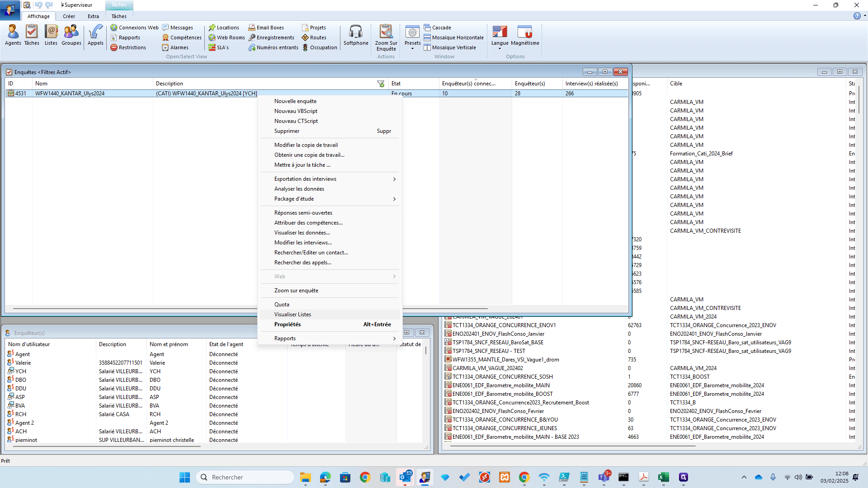Image resolution: width=868 pixels, height=488 pixels.
Task: Click the Windows taskbar search field
Action: point(245,477)
